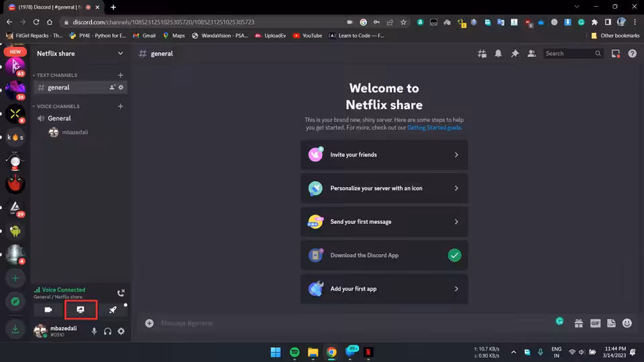Download apps from the server sidebar
The width and height of the screenshot is (644, 362).
[x=15, y=329]
